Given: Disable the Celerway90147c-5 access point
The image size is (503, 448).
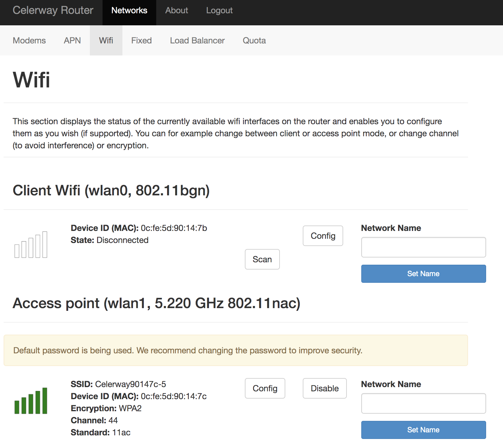Looking at the screenshot, I should click(x=324, y=388).
